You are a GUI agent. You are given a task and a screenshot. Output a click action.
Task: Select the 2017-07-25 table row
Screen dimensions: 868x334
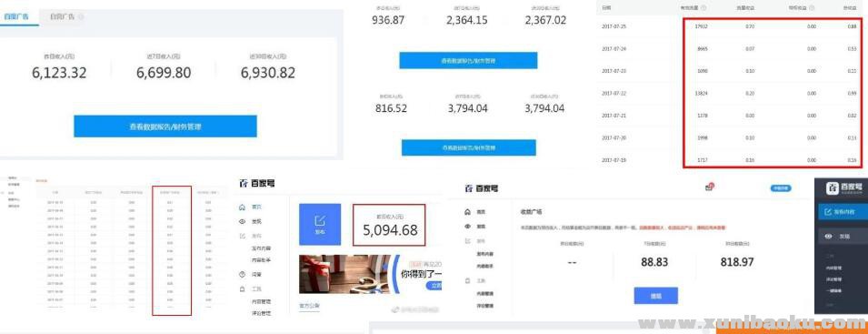pyautogui.click(x=732, y=26)
